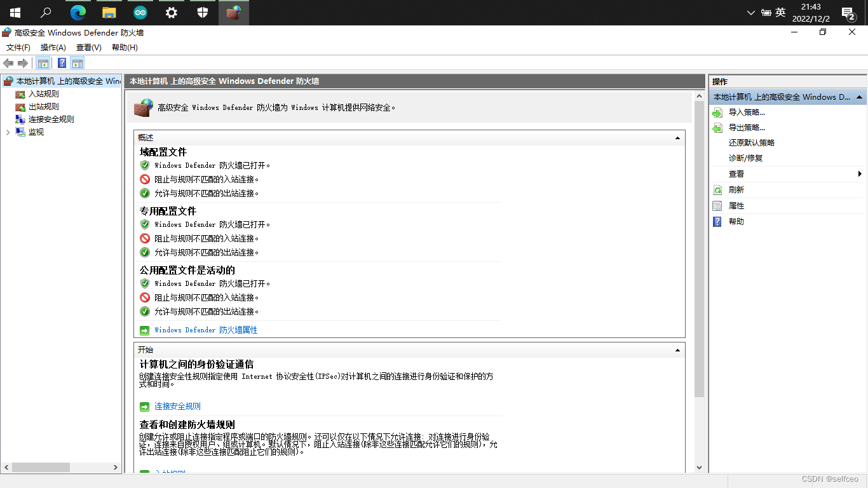Screen dimensions: 868x488
Task: Open the 帮助(H) menu
Action: coord(125,48)
